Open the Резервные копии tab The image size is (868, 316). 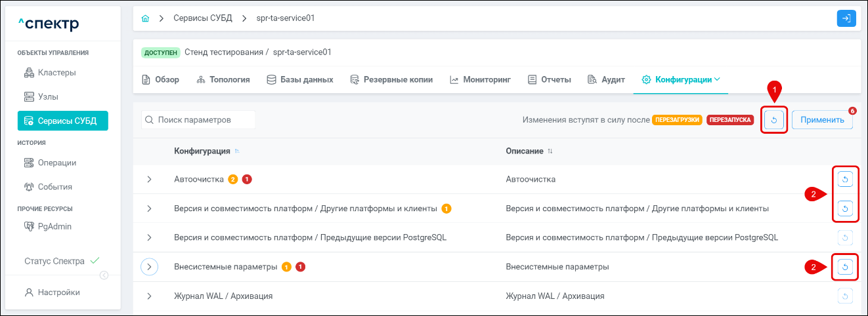click(x=391, y=80)
